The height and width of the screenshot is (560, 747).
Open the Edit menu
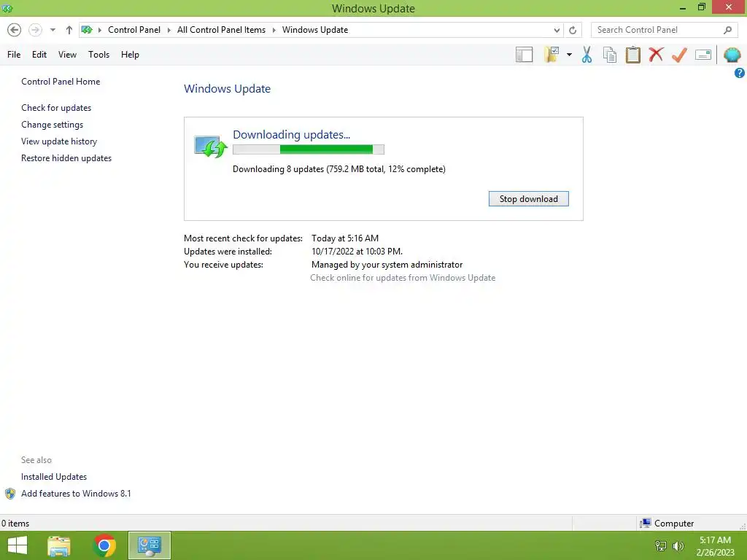(39, 55)
